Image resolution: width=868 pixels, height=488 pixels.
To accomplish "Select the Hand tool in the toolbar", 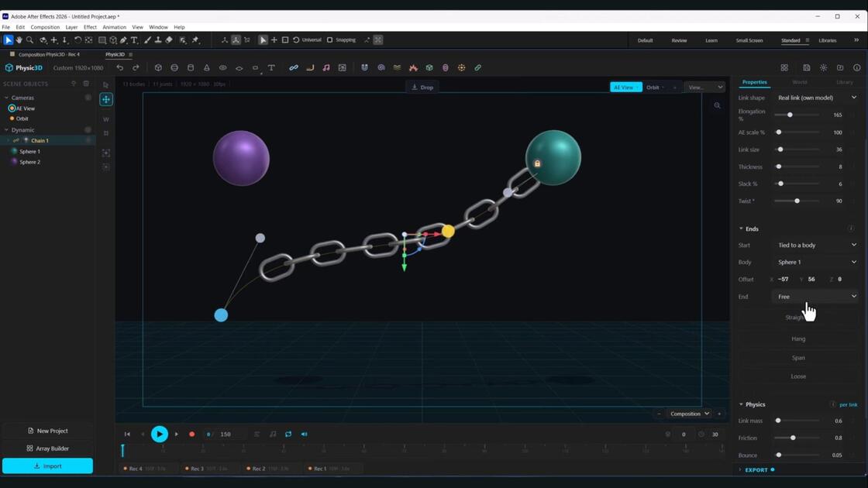I will tap(19, 40).
